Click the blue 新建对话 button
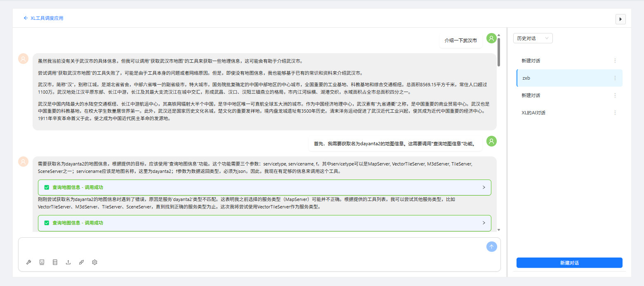Screen dimensions: 644x286 [x=569, y=263]
